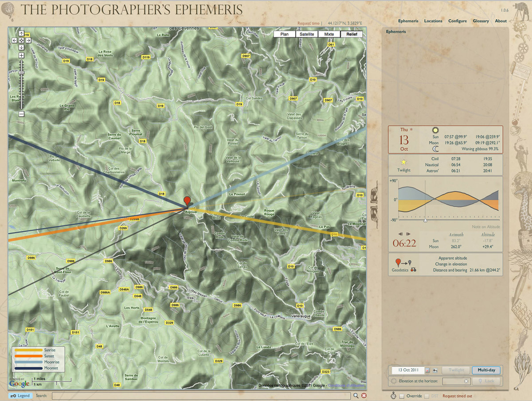
Task: Click the Moonset legend color swatch
Action: pyautogui.click(x=28, y=368)
